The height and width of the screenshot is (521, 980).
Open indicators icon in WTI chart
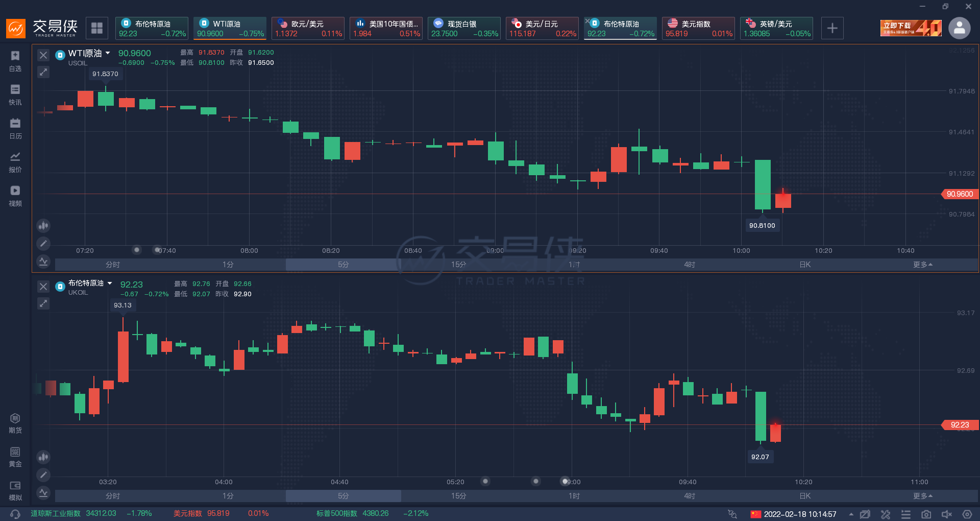tap(43, 261)
